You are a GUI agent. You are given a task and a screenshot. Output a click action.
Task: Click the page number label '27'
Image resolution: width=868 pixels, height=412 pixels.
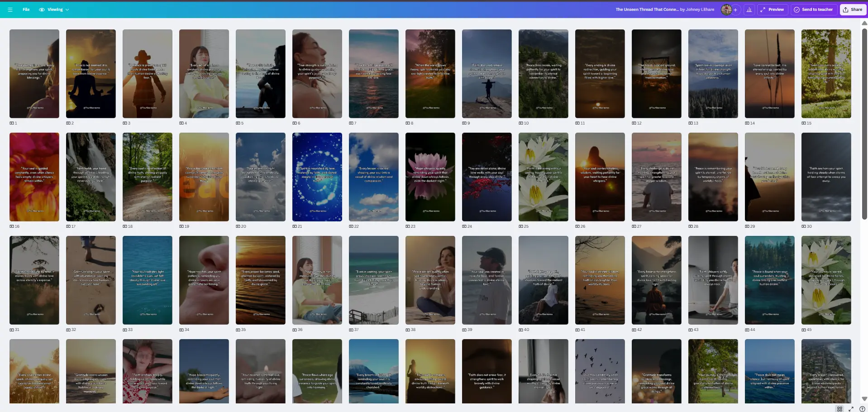coord(639,226)
